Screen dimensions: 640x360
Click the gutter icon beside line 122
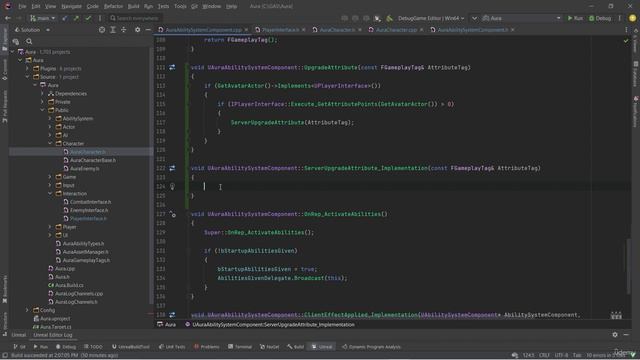(x=172, y=168)
